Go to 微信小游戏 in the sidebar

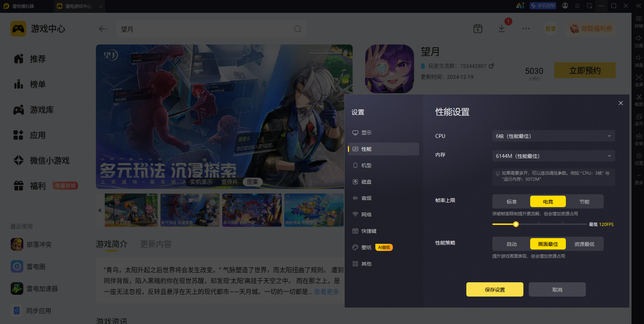[x=41, y=160]
